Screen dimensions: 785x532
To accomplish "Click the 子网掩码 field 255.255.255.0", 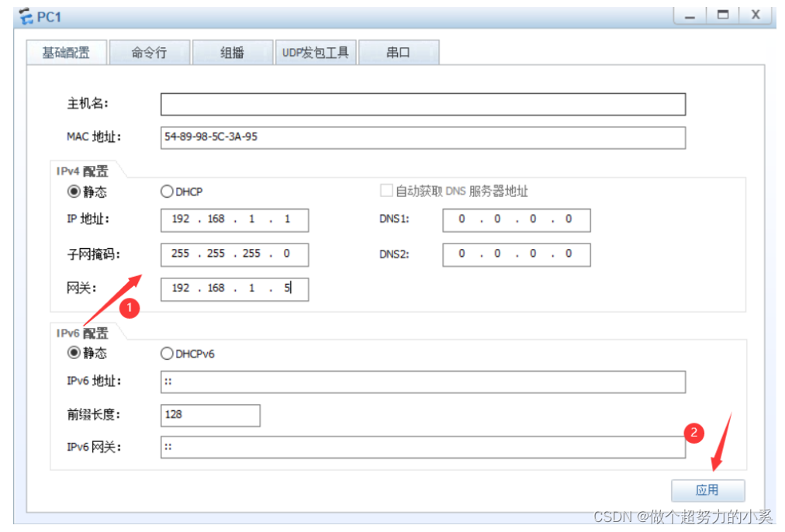I will tap(234, 254).
